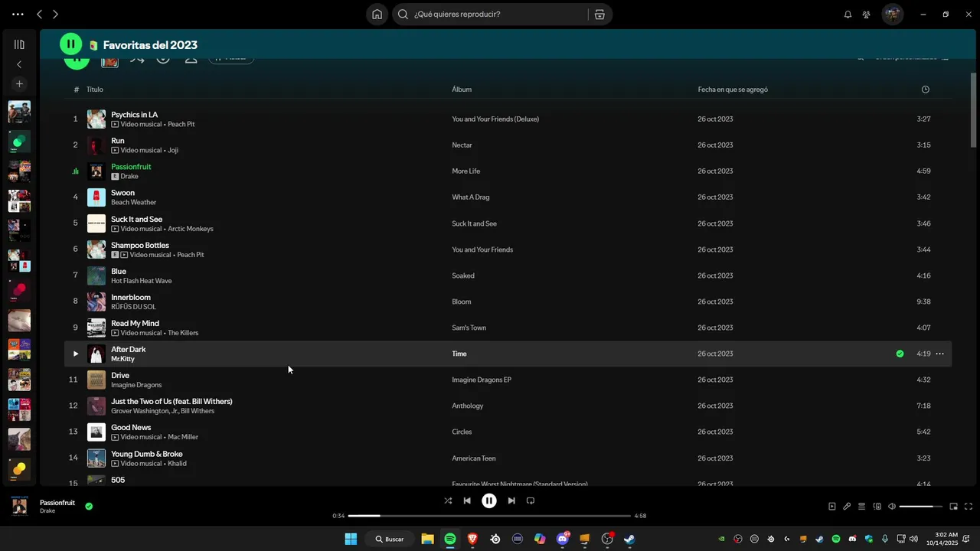The height and width of the screenshot is (551, 980).
Task: Sort by 'Fecha en que se agregó' column
Action: (x=733, y=90)
